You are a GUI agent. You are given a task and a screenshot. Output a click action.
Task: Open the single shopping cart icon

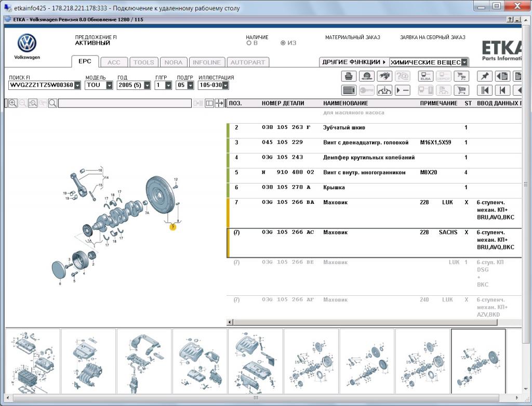(461, 90)
